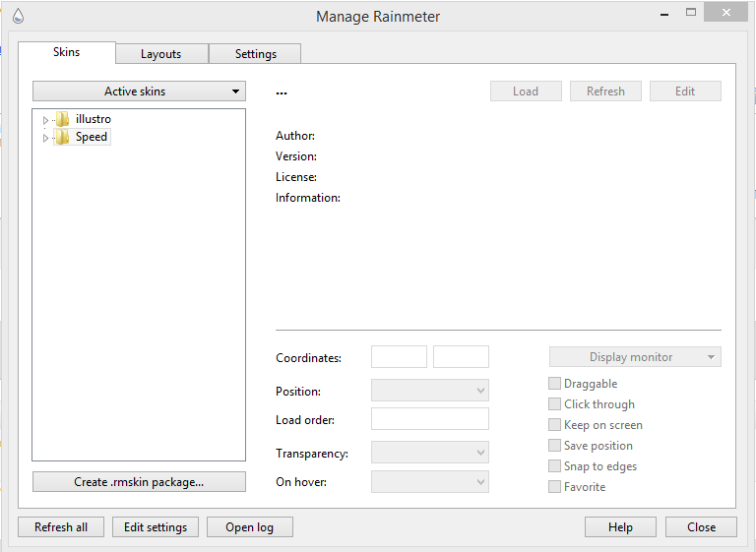Click the Speed folder icon

click(62, 137)
